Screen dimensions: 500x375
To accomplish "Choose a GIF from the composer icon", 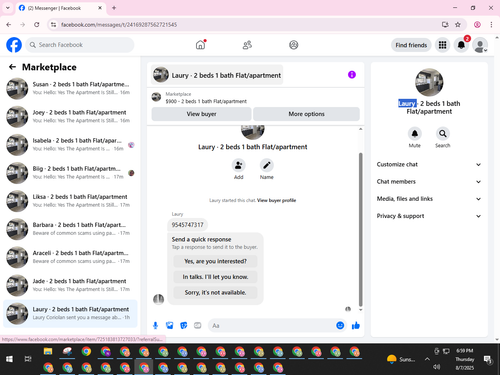I will [198, 325].
